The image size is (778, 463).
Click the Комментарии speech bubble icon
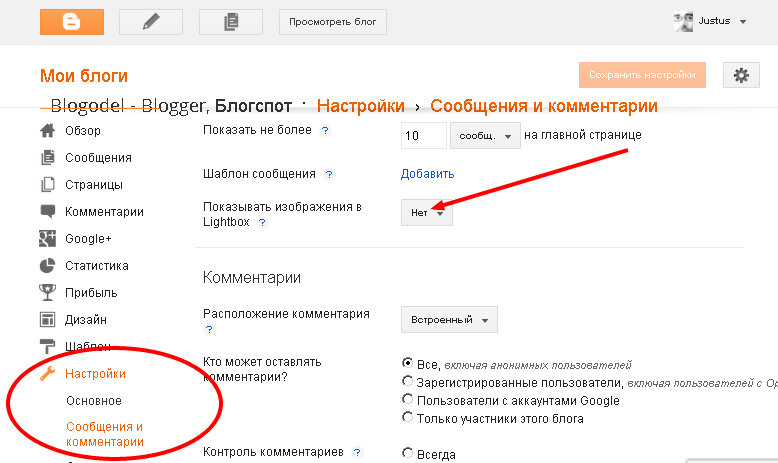pos(48,211)
